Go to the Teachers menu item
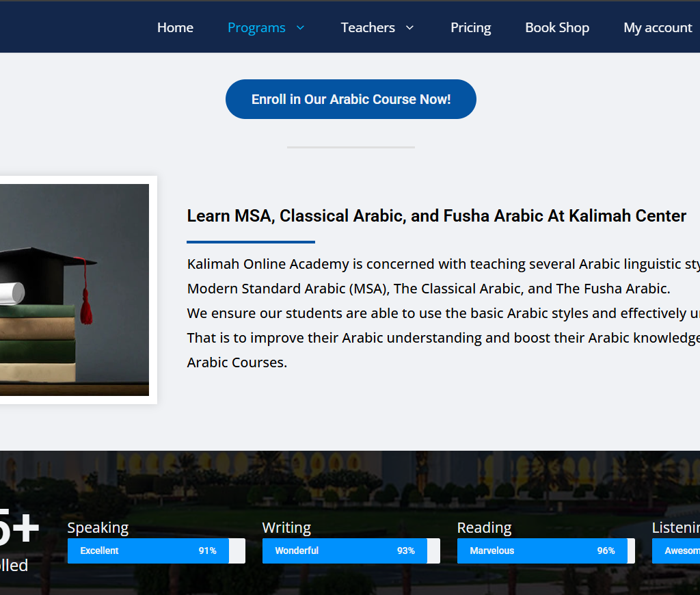The image size is (700, 595). tap(368, 27)
